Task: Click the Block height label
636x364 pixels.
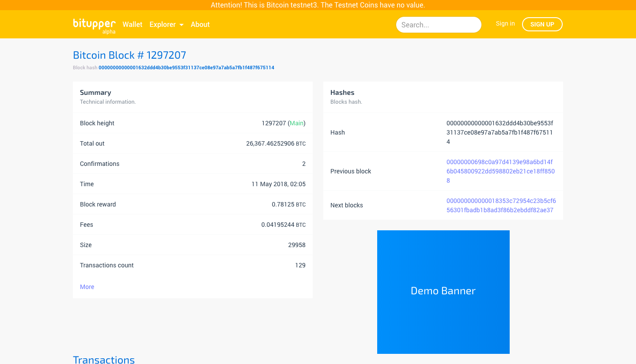Action: click(97, 123)
